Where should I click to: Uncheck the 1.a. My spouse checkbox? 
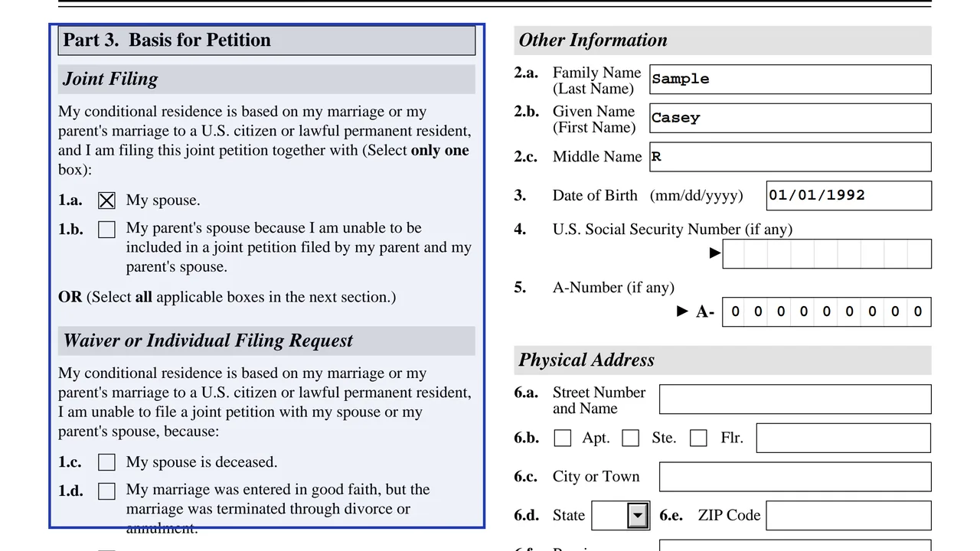[107, 201]
